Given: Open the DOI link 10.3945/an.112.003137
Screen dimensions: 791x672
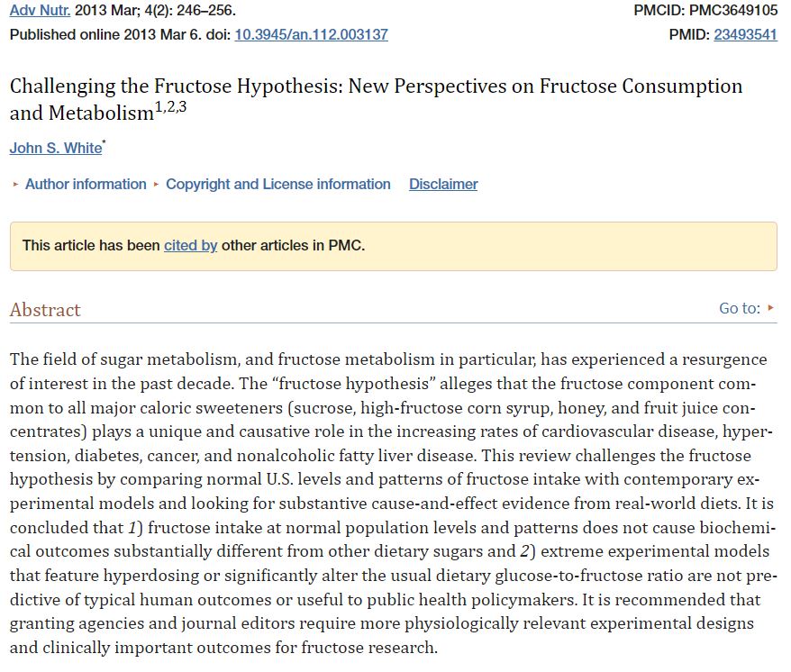Looking at the screenshot, I should [x=311, y=34].
